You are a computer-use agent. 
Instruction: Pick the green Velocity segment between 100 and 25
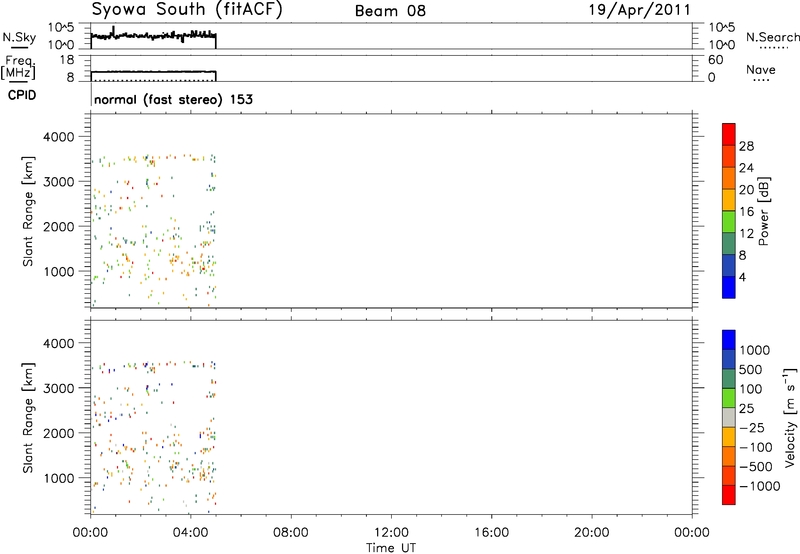coord(729,398)
